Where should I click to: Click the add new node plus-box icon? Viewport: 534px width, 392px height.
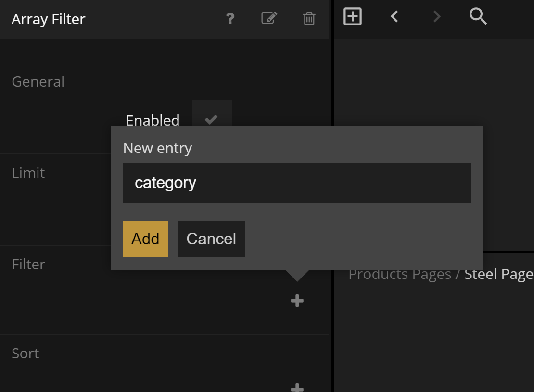353,17
